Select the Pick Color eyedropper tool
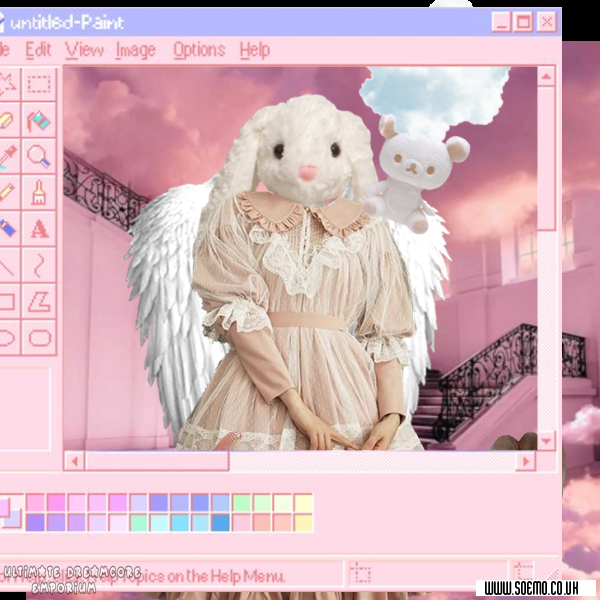This screenshot has width=600, height=600. 5,155
